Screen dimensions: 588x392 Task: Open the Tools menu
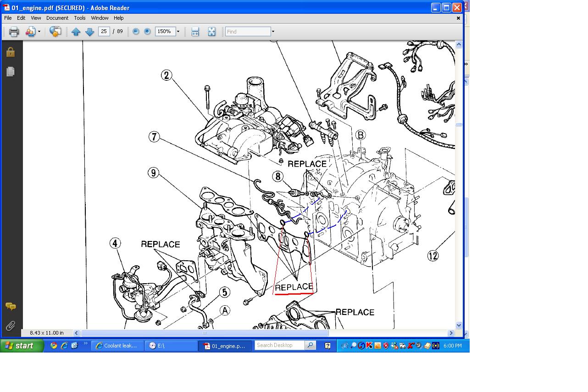[x=80, y=18]
